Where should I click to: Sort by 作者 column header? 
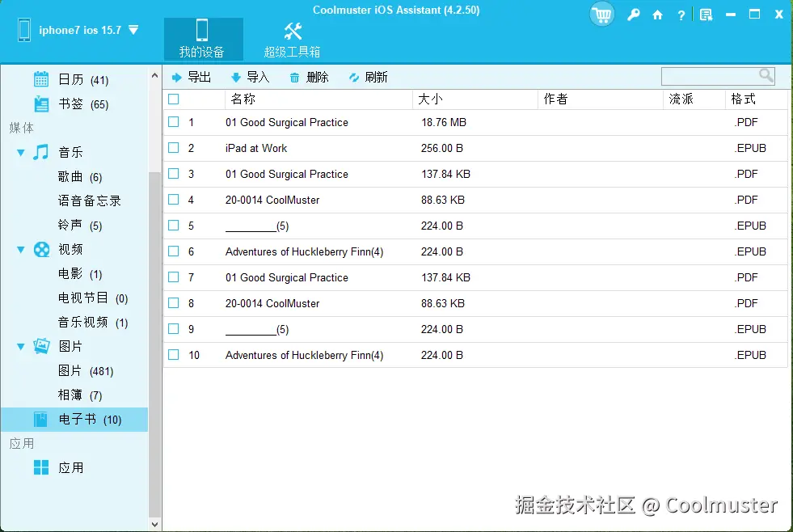click(600, 99)
